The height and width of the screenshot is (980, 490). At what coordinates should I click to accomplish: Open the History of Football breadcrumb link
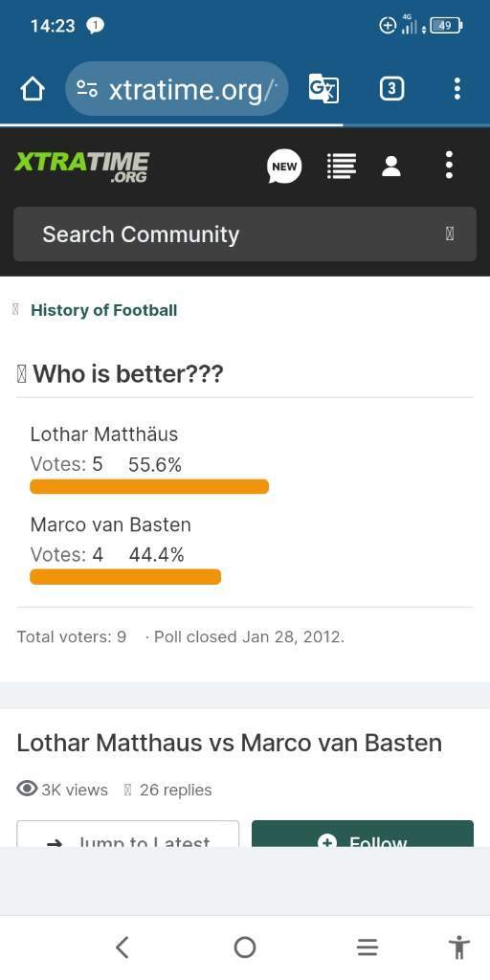tap(103, 310)
